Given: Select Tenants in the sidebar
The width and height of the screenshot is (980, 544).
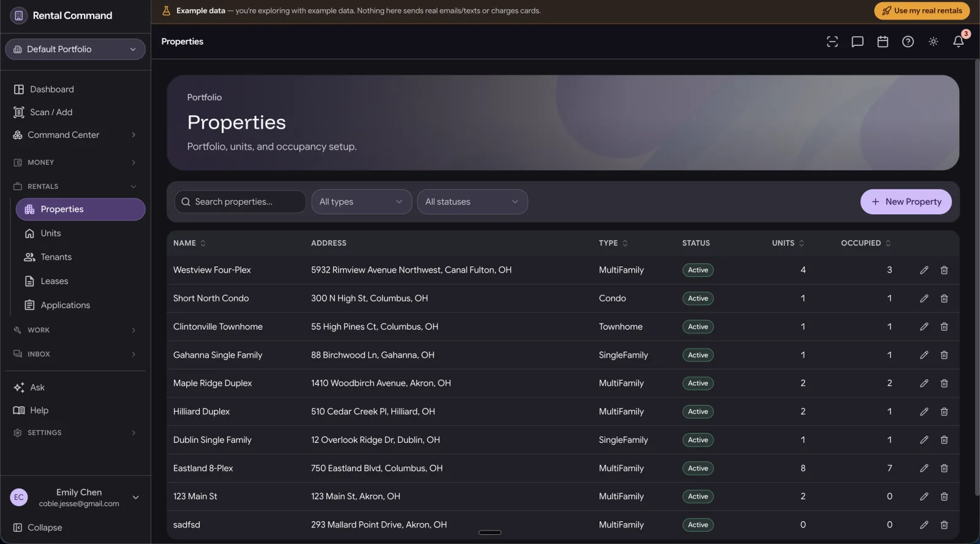Looking at the screenshot, I should point(80,257).
